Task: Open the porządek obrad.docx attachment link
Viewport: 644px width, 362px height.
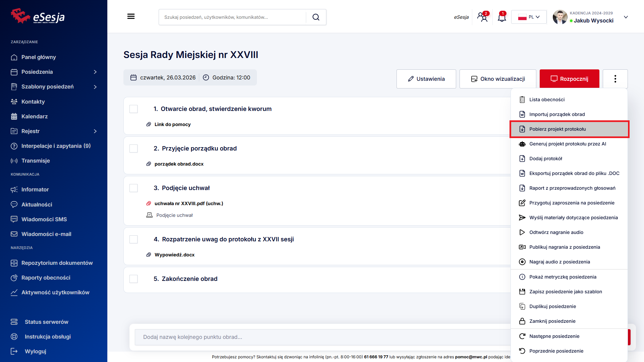Action: point(179,164)
